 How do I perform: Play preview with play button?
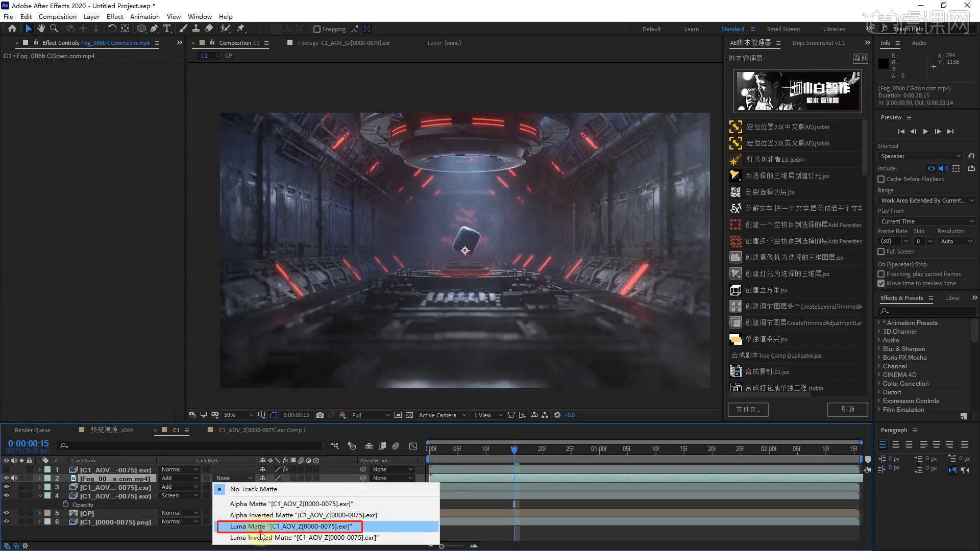pyautogui.click(x=925, y=131)
